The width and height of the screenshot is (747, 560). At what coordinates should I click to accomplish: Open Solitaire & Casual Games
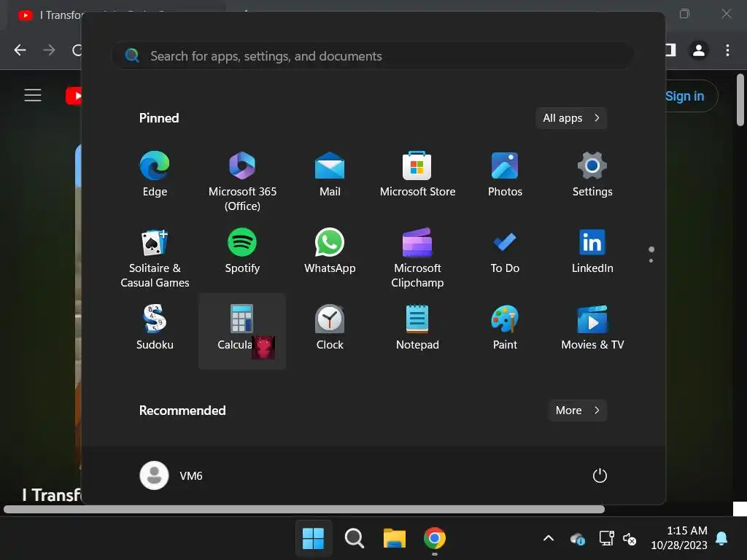pyautogui.click(x=155, y=257)
